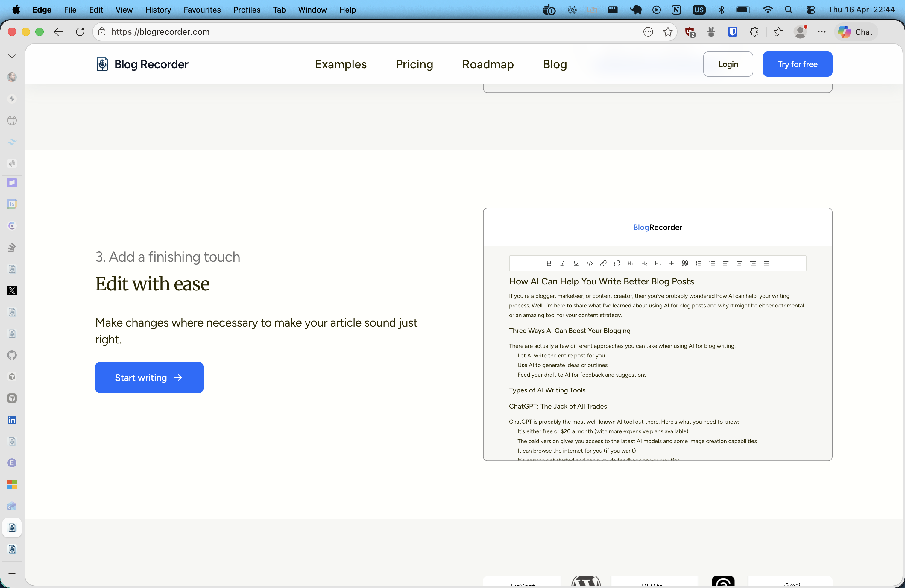Click the Try for free button
This screenshot has height=588, width=905.
point(797,64)
